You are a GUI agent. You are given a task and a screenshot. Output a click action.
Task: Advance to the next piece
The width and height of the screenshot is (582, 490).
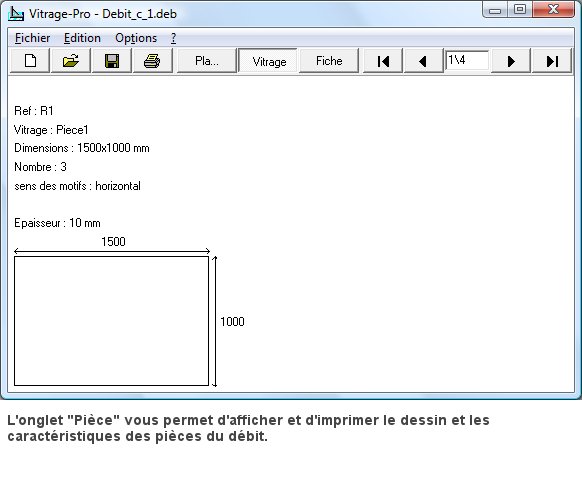511,61
